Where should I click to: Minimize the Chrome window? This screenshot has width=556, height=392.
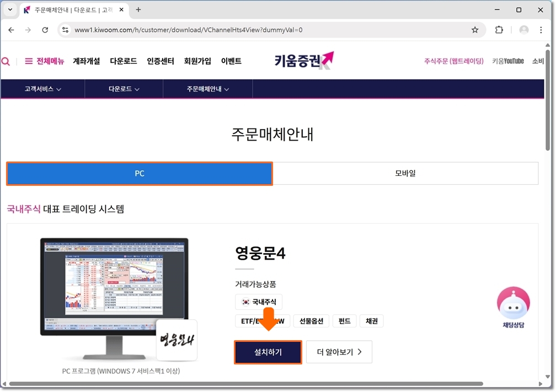click(497, 9)
